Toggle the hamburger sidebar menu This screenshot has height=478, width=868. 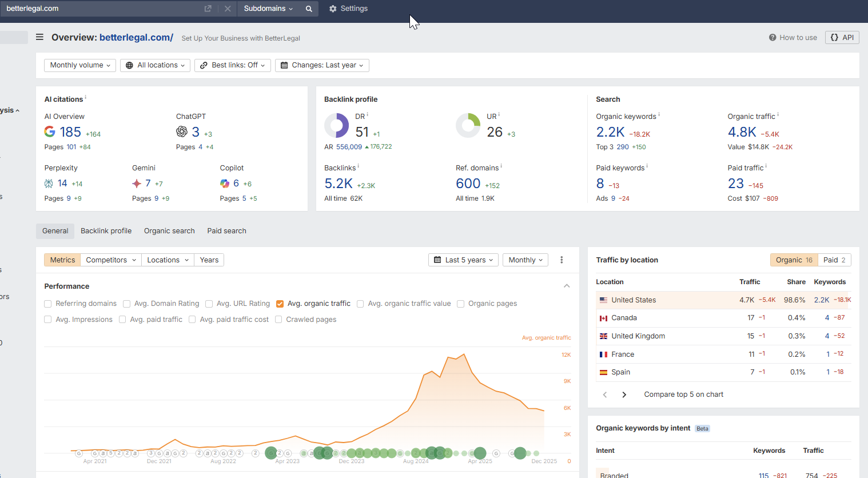(39, 37)
